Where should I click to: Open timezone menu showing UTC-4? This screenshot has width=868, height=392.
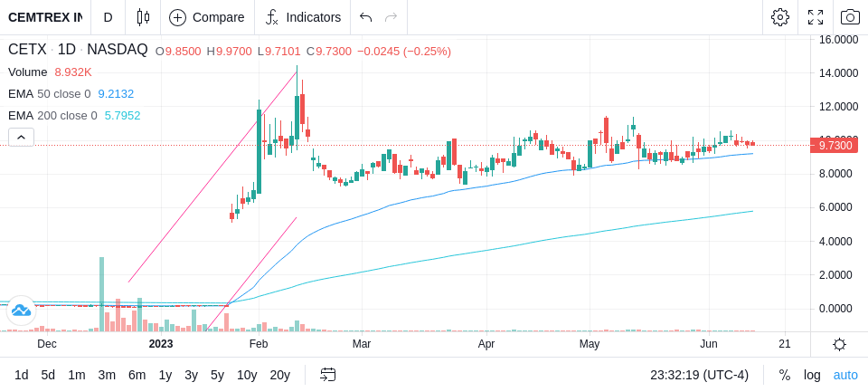pos(699,376)
